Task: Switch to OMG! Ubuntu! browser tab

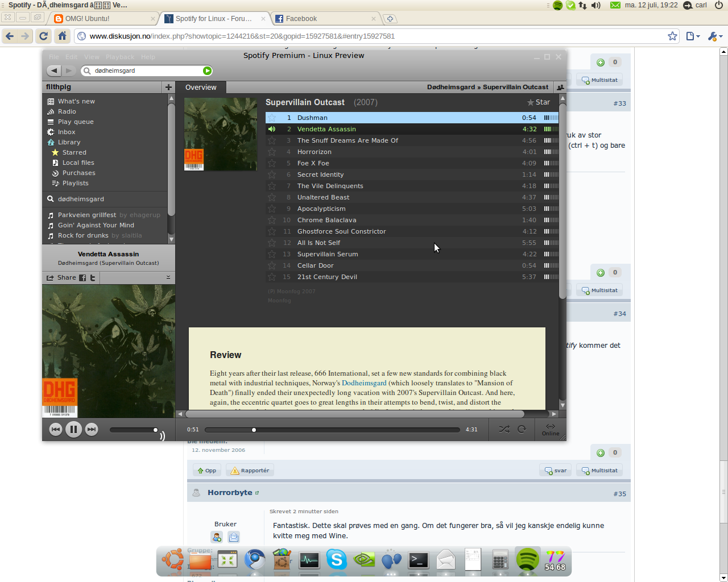Action: pos(102,19)
